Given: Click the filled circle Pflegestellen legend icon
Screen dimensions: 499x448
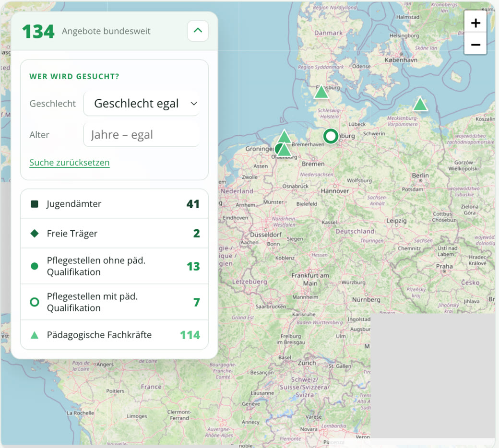Looking at the screenshot, I should (35, 266).
